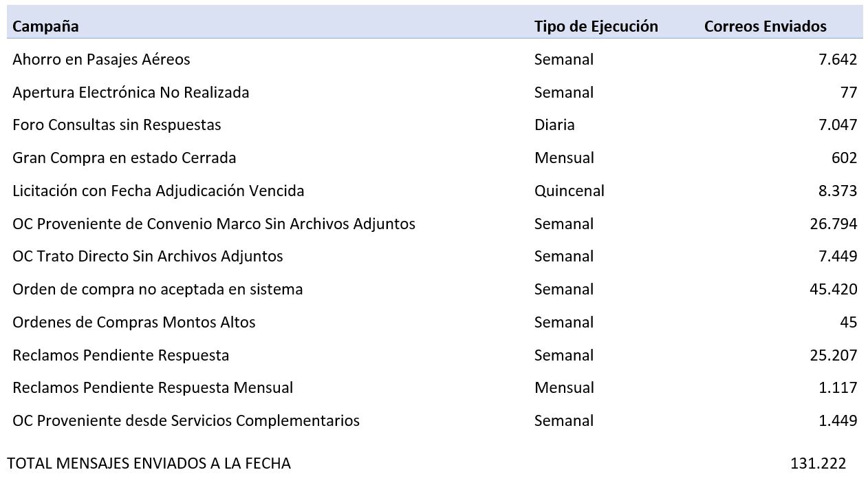Select the 45.420 emails sent value
The image size is (868, 481).
834,289
